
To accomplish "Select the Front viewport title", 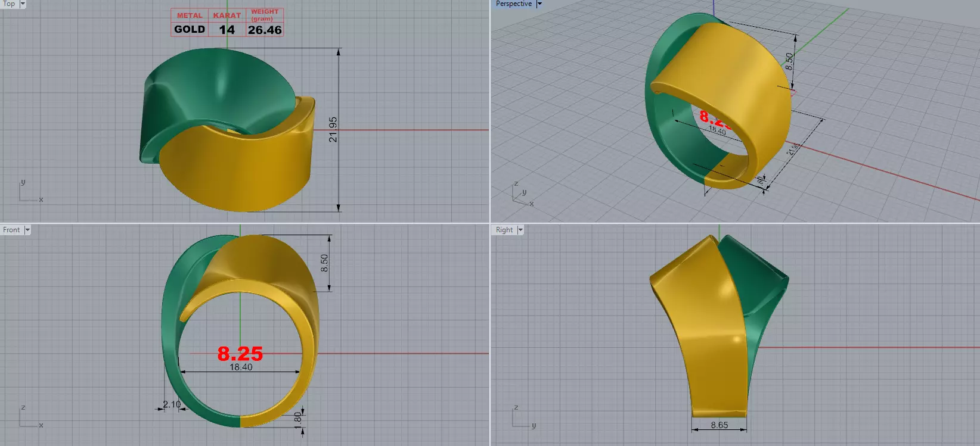I will [11, 230].
